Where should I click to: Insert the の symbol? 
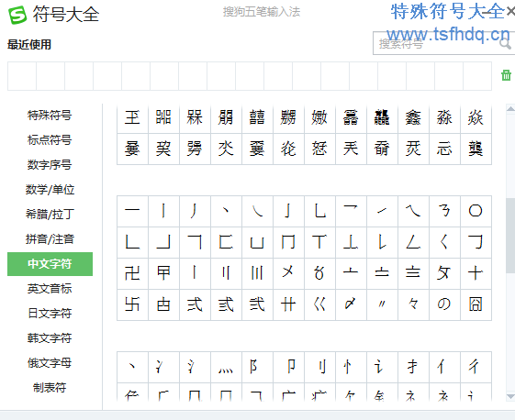point(444,304)
